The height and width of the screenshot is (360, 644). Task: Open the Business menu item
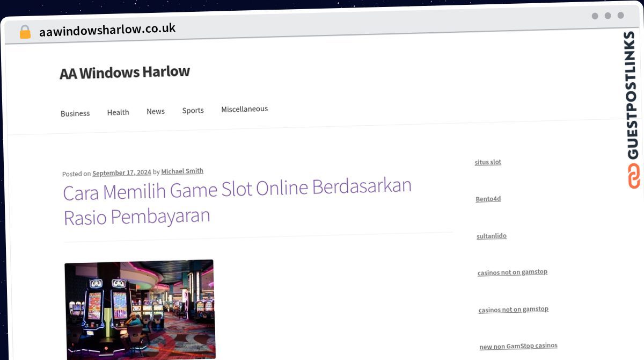pyautogui.click(x=75, y=113)
